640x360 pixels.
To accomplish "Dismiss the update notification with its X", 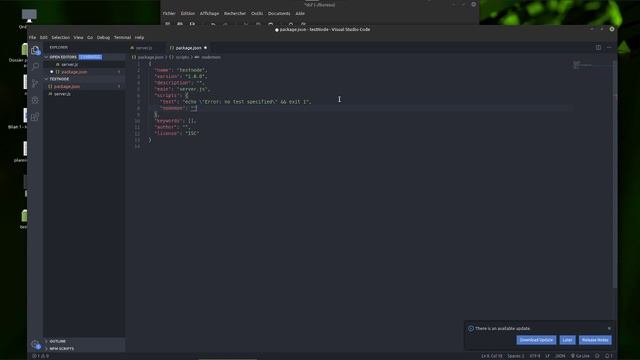I will coord(609,328).
